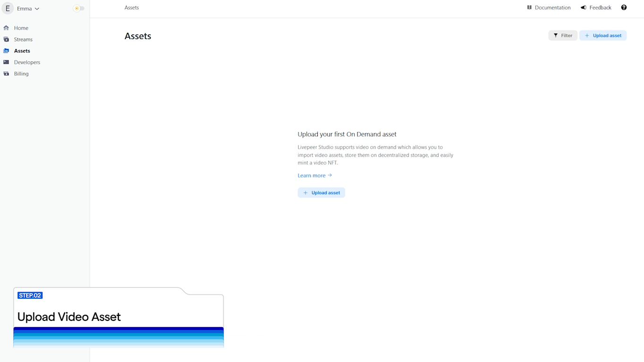Open the Filter button
The width and height of the screenshot is (644, 362).
click(563, 35)
